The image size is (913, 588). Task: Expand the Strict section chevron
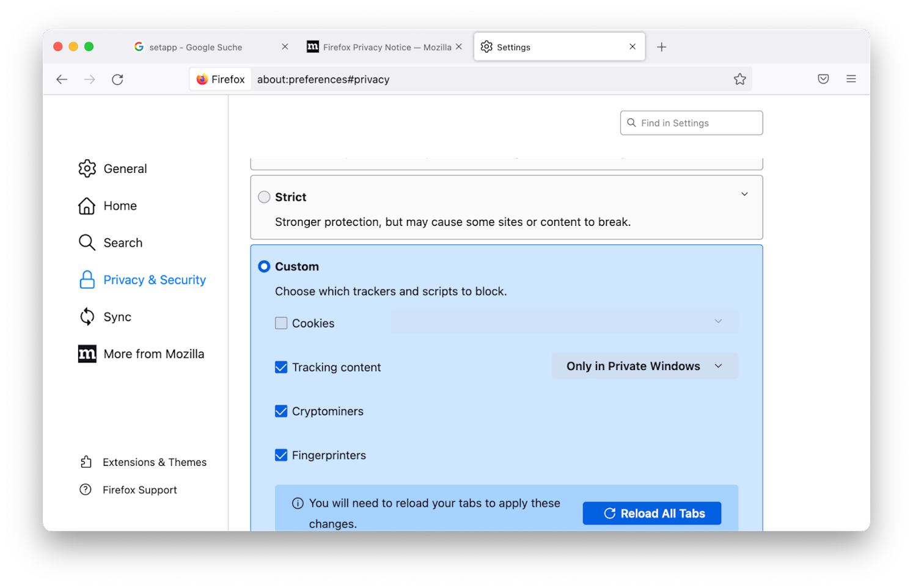coord(744,194)
